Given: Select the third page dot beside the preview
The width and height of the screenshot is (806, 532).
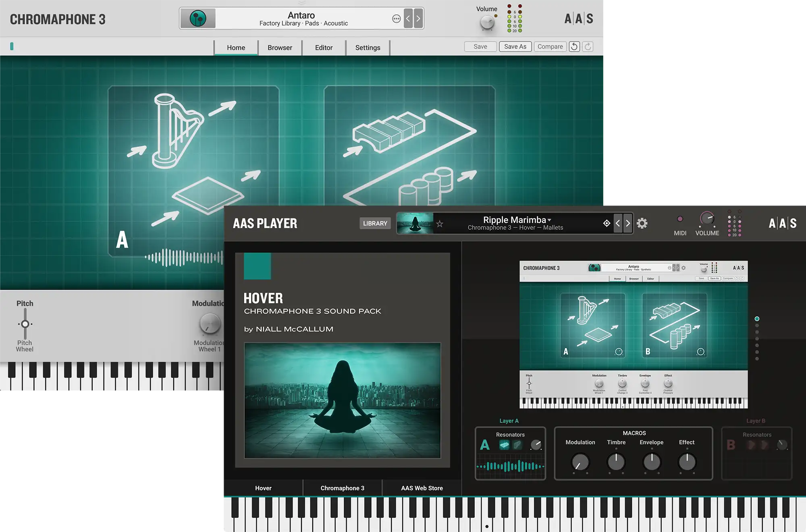Looking at the screenshot, I should click(x=757, y=332).
